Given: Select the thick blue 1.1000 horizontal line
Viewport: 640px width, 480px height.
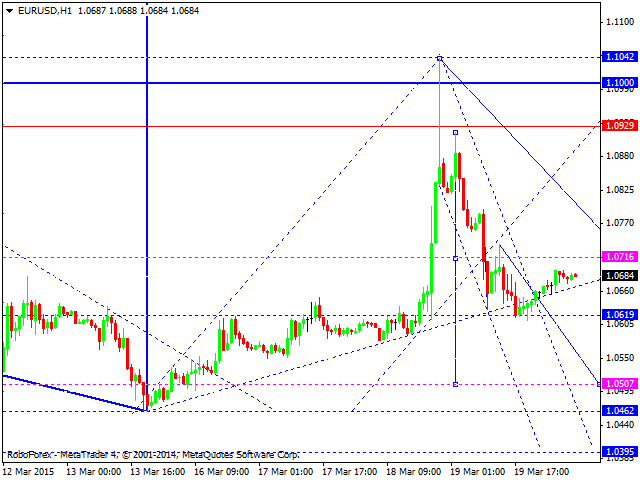Looking at the screenshot, I should click(302, 83).
